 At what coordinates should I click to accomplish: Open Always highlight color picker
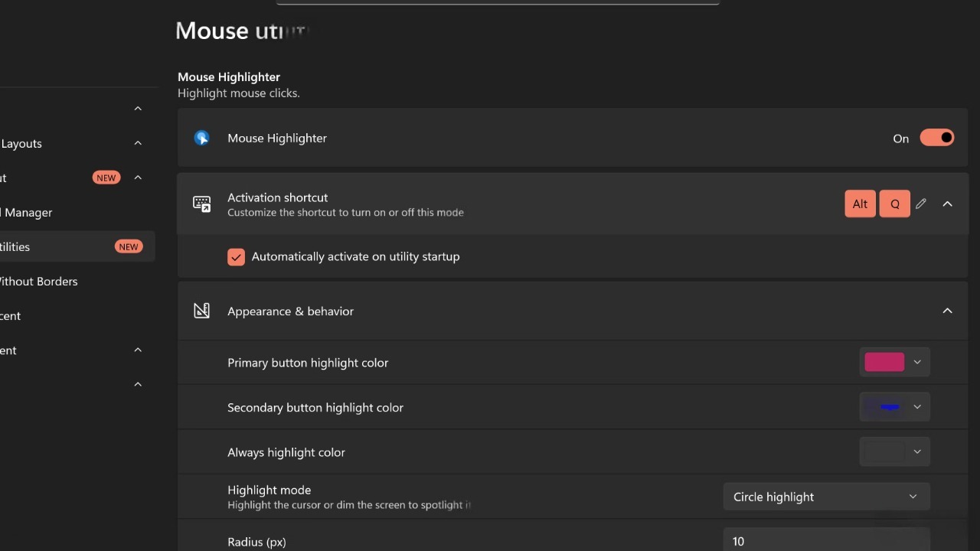point(894,452)
